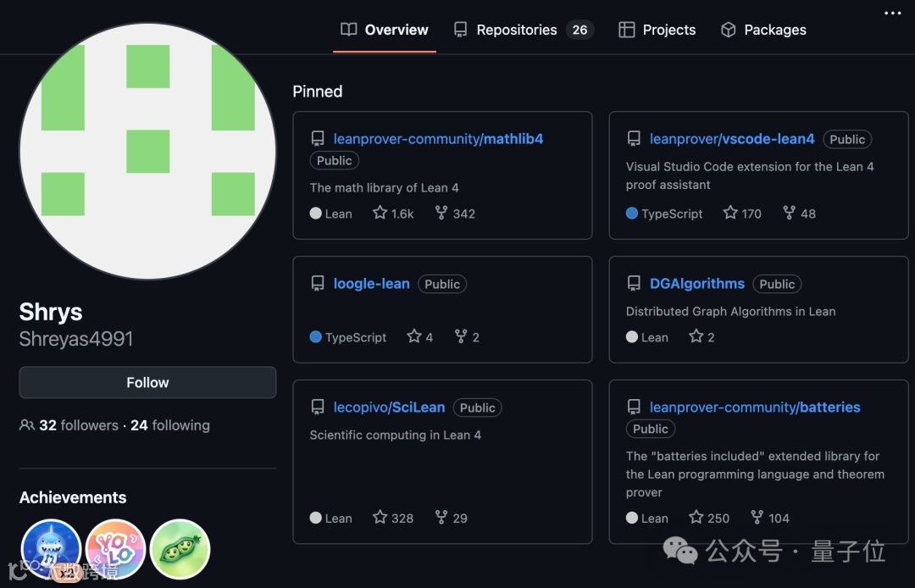Click the mathlib4 1.6k stars count
This screenshot has width=915, height=588.
[393, 214]
